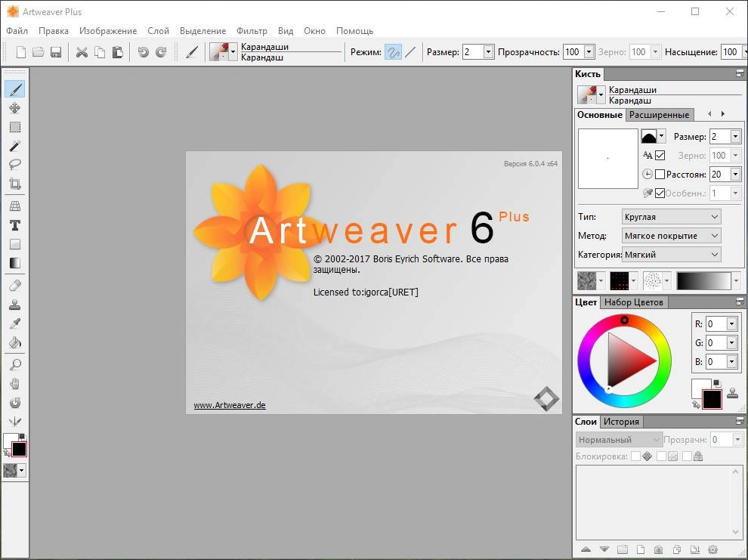Image resolution: width=748 pixels, height=560 pixels.
Task: Create a new layer in Layers panel
Action: (x=641, y=549)
